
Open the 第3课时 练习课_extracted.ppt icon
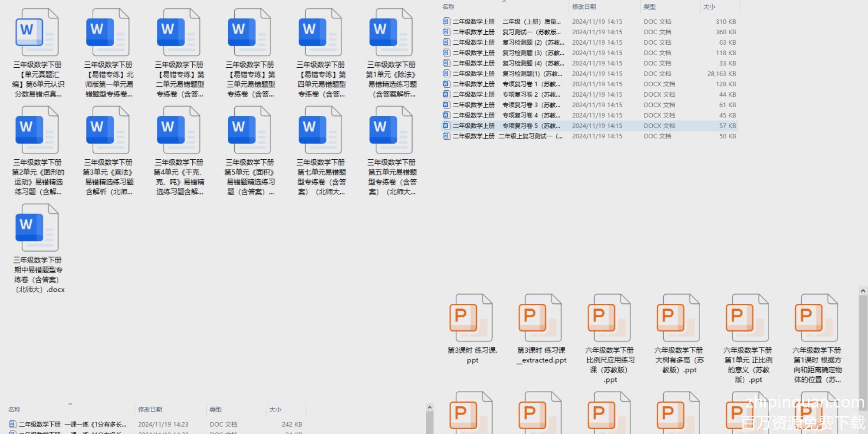coord(540,318)
